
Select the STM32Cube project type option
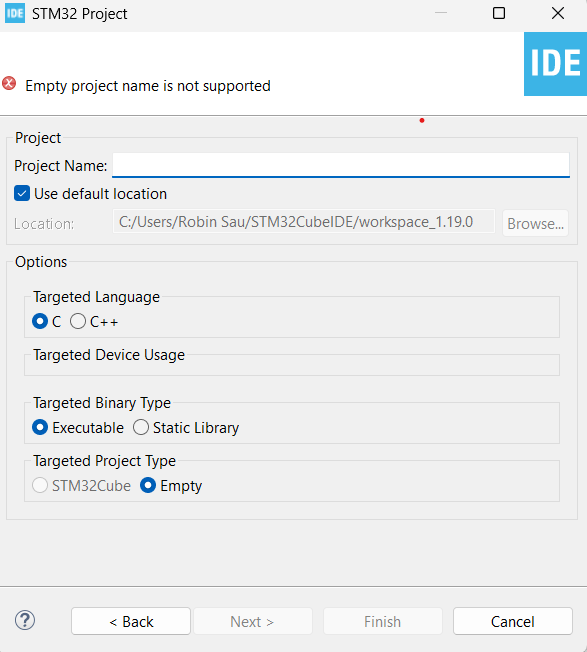tap(40, 485)
